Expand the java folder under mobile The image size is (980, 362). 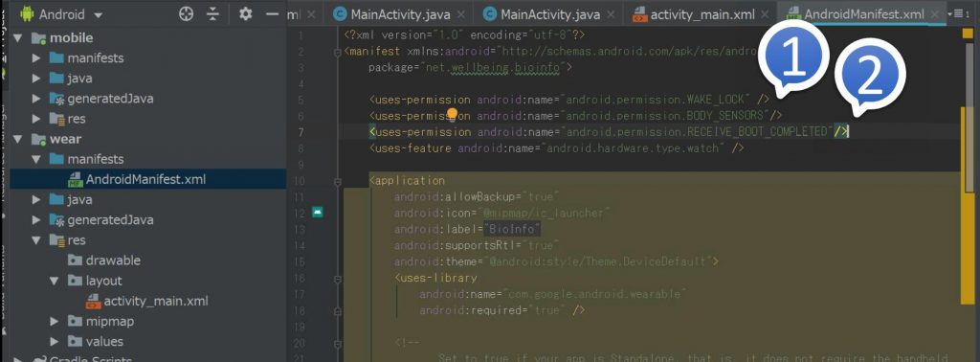coord(36,79)
